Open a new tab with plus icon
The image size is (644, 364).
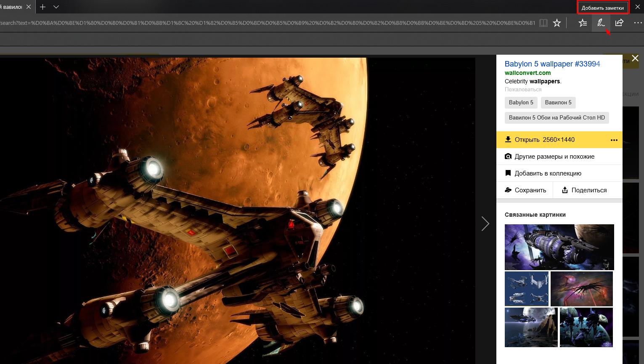42,7
